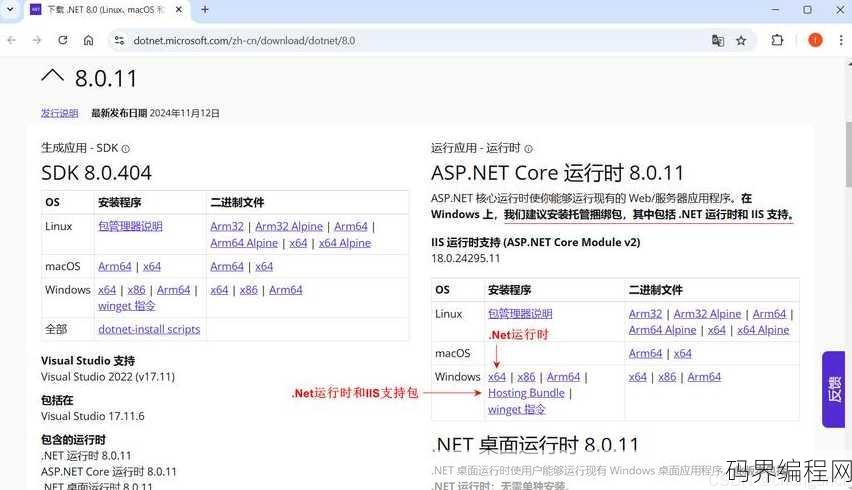Screen dimensions: 852x490
Task: Download ASP.NET runtime Windows Arm64 installer
Action: point(563,376)
